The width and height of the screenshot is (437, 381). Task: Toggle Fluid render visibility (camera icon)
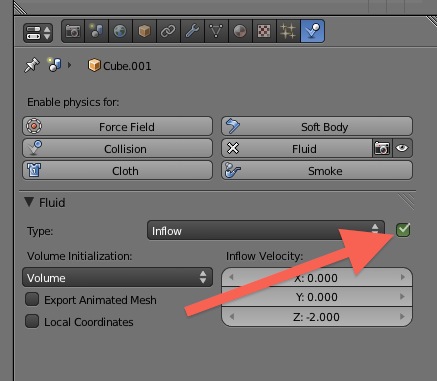click(382, 148)
